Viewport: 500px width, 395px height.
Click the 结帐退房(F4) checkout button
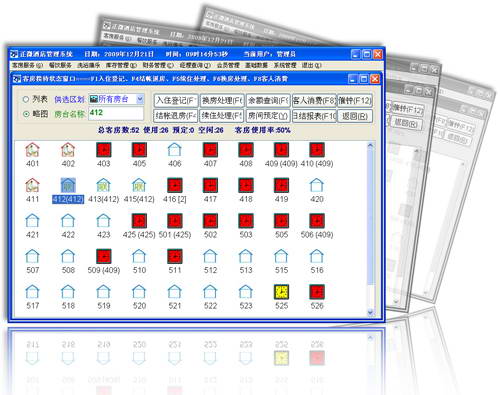(176, 116)
